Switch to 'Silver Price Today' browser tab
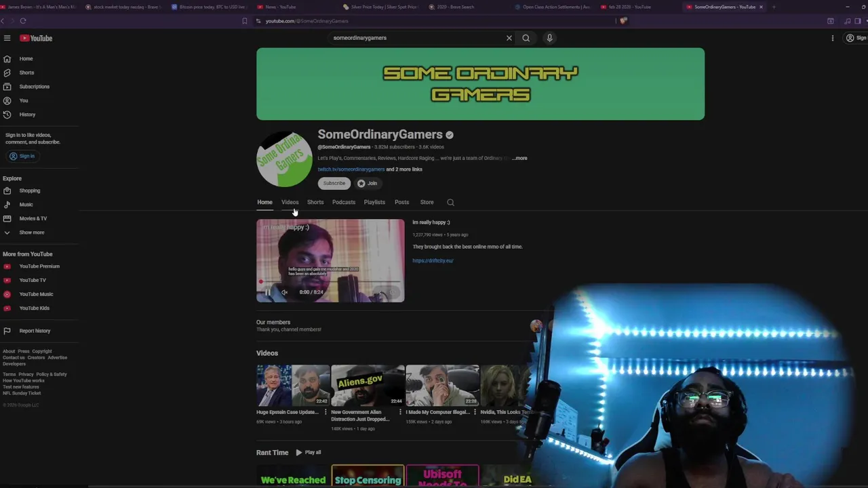Image resolution: width=868 pixels, height=488 pixels. click(x=382, y=7)
